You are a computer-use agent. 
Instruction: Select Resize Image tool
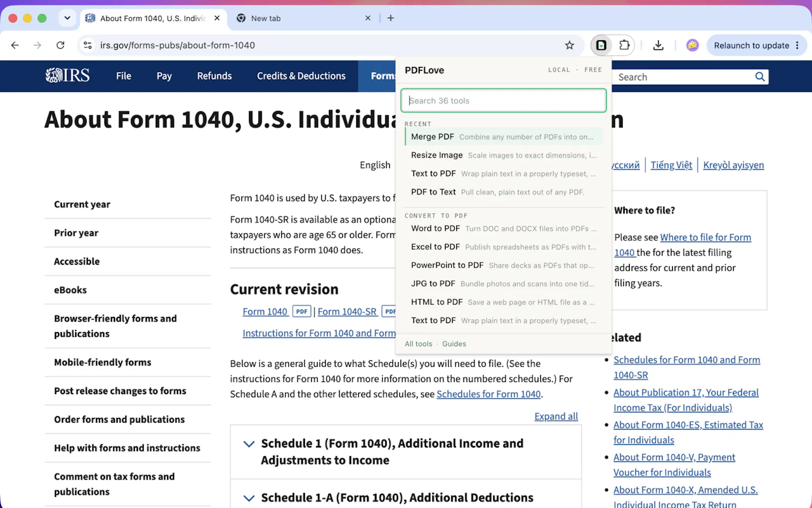503,155
